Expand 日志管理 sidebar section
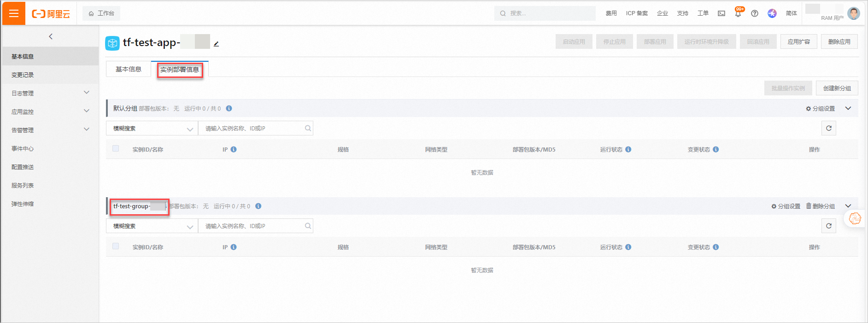The image size is (868, 323). click(50, 93)
